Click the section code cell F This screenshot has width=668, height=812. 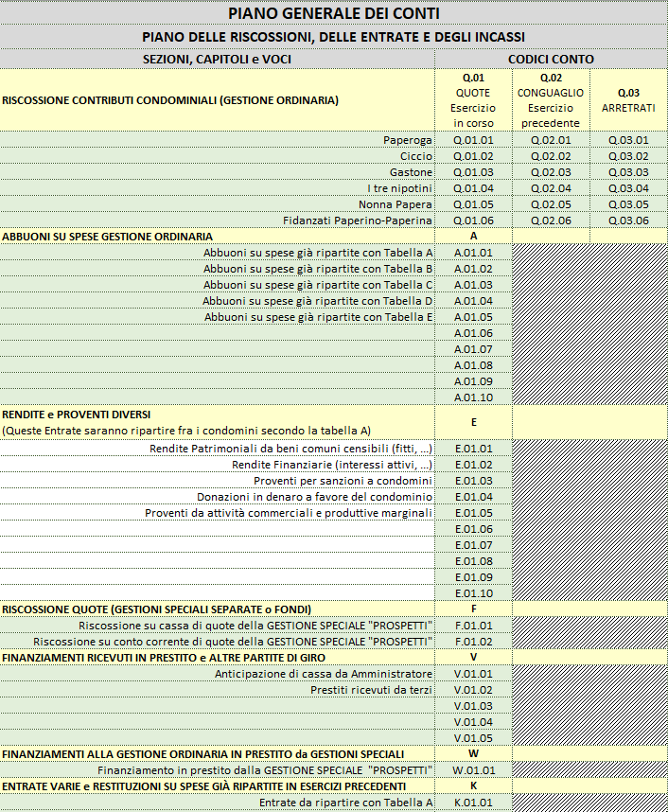pyautogui.click(x=473, y=609)
